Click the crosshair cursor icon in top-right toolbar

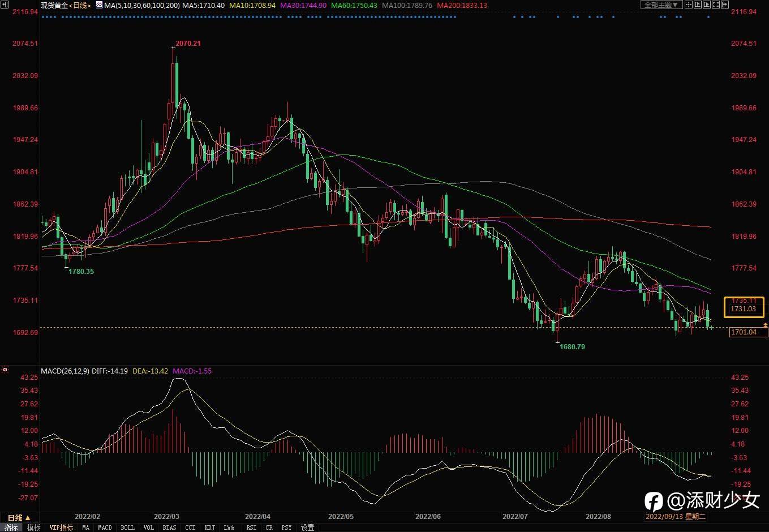point(688,5)
